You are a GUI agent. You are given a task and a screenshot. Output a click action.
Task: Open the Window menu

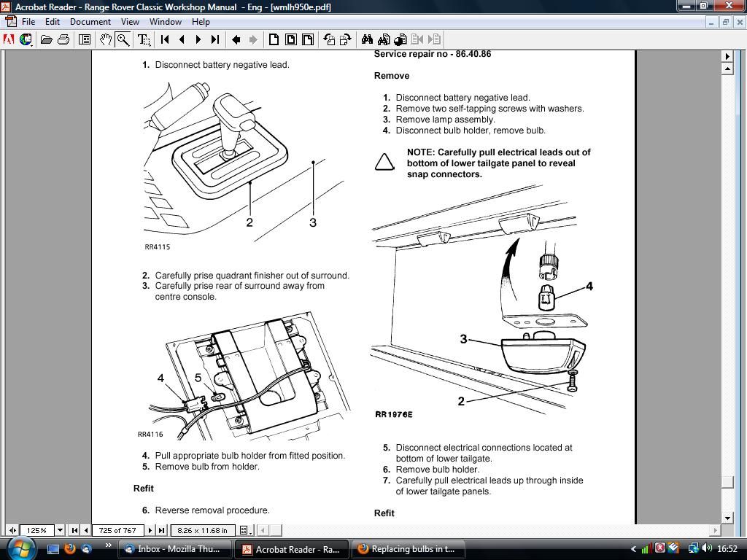[x=166, y=21]
